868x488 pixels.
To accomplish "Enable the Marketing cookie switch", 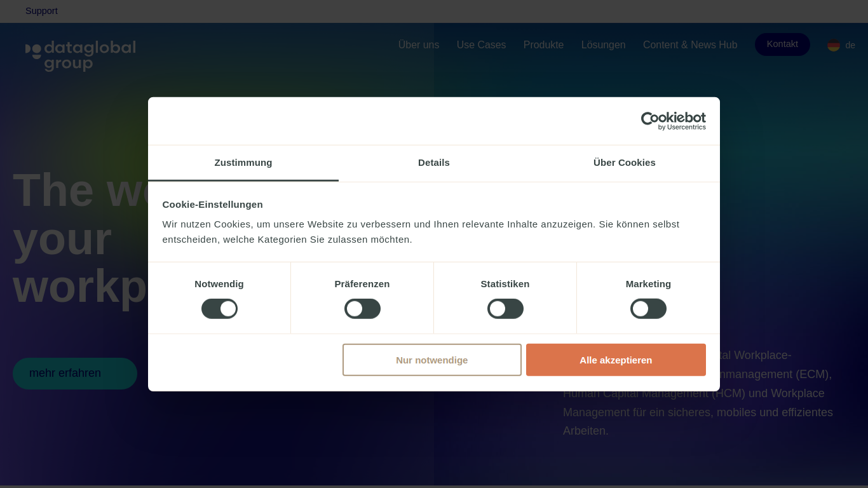I will tap(648, 309).
